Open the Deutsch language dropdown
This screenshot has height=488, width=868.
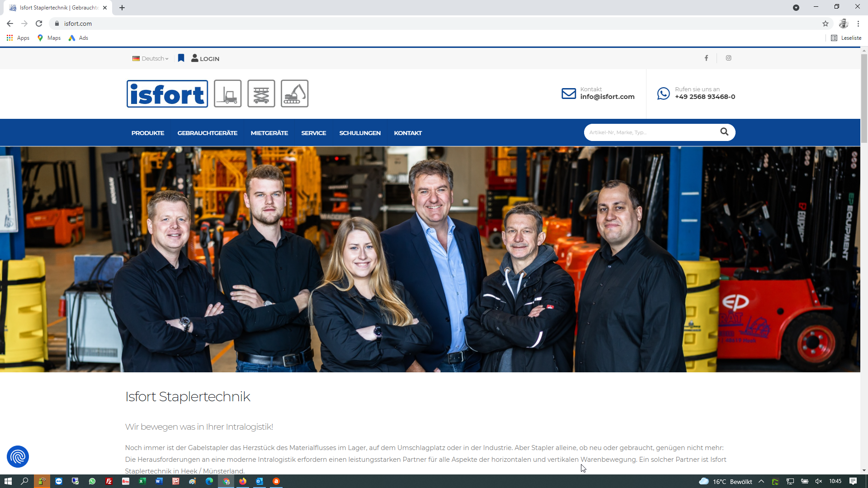[x=150, y=58]
